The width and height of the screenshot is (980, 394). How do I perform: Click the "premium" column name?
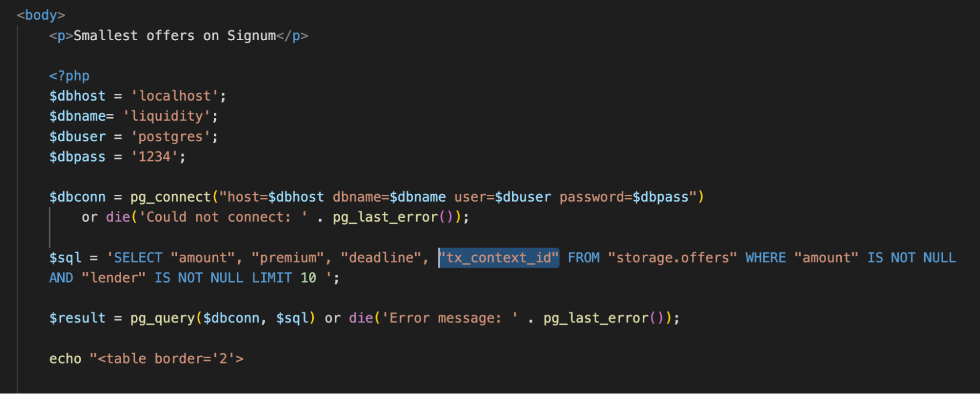pyautogui.click(x=288, y=258)
